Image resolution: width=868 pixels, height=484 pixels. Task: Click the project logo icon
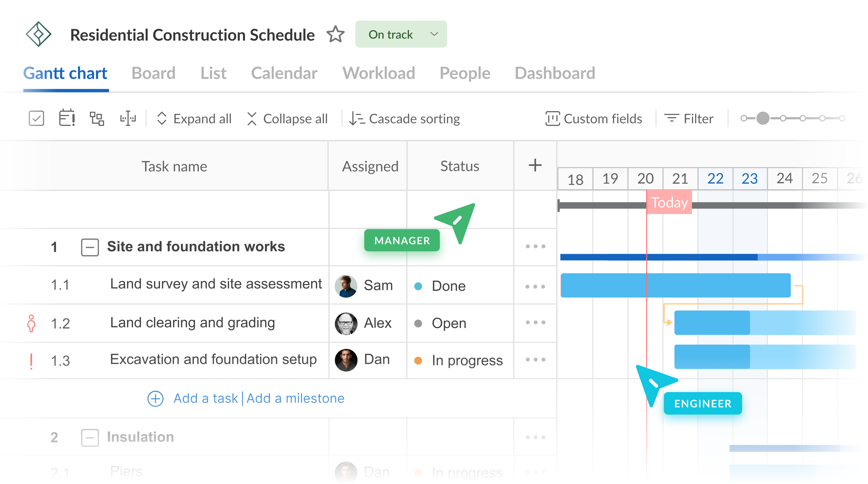click(x=38, y=34)
